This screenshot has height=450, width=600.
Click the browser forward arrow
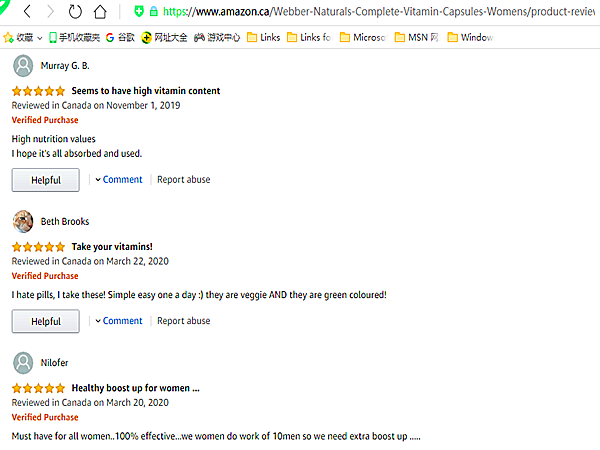(50, 12)
